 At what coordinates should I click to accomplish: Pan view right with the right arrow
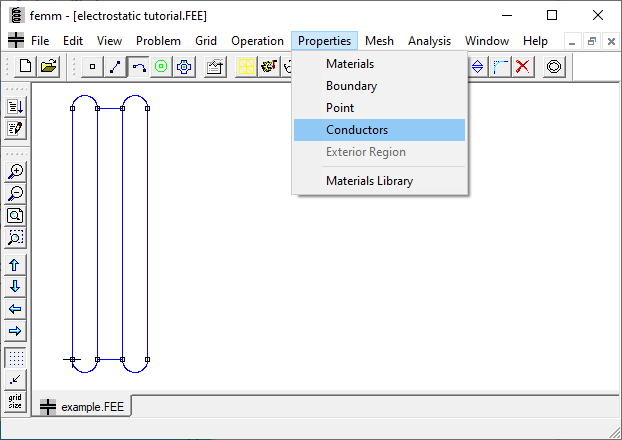pyautogui.click(x=16, y=331)
